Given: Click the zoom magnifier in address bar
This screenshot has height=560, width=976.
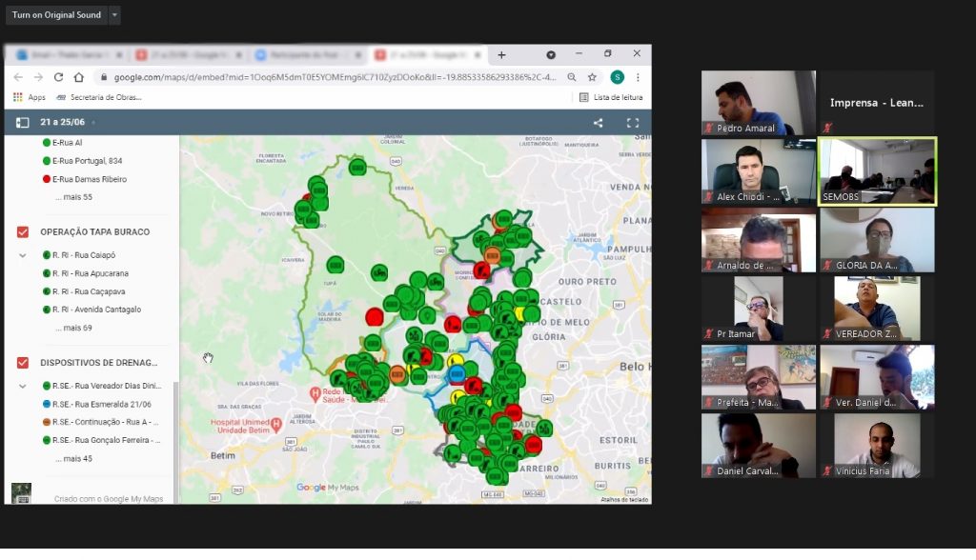Looking at the screenshot, I should coord(572,77).
